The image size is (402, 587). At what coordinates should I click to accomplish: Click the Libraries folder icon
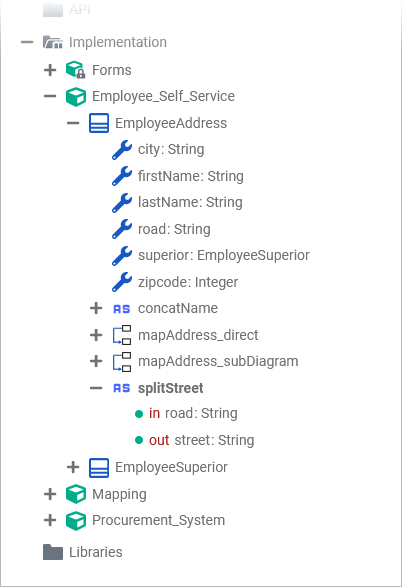point(53,552)
